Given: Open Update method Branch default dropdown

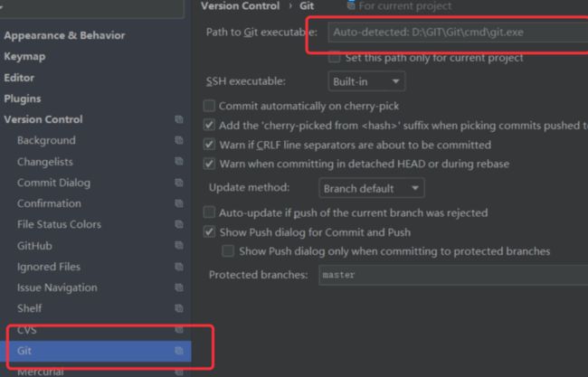Looking at the screenshot, I should [x=371, y=188].
